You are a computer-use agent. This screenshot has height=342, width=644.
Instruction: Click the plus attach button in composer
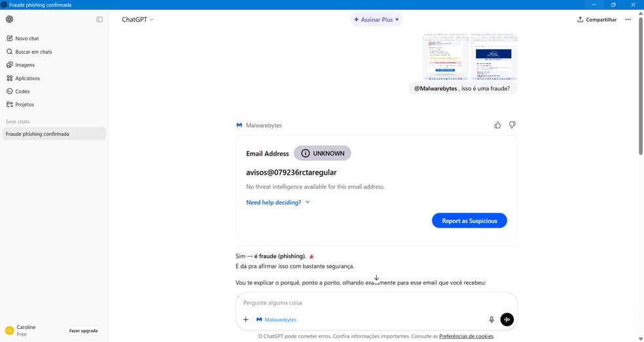click(x=245, y=319)
